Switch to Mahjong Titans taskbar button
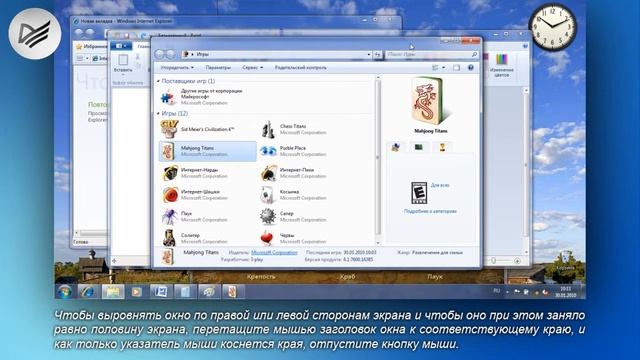Screen dimensions: 640x360 233,291
